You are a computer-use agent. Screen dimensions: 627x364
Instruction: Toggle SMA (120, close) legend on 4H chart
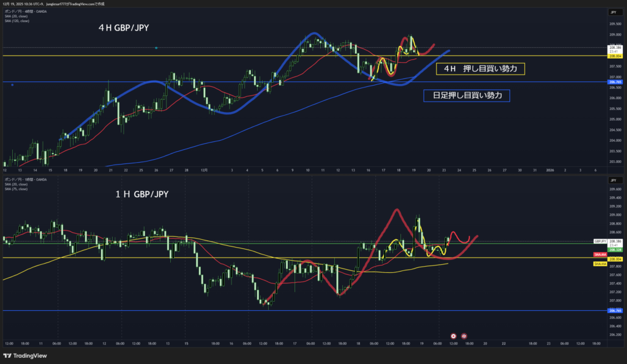(17, 21)
